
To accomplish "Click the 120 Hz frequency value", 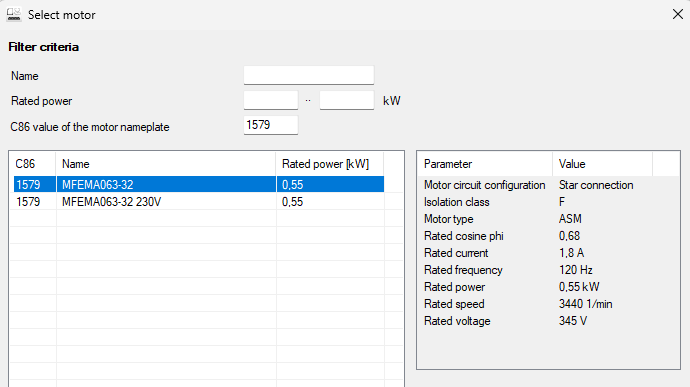I will pos(576,270).
